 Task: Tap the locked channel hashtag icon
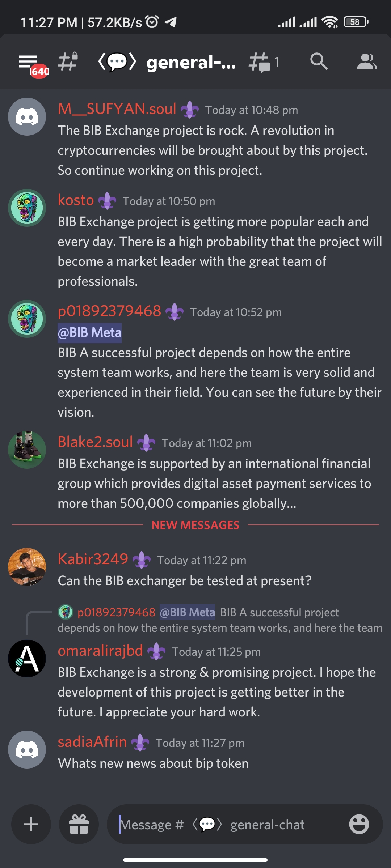tap(68, 61)
